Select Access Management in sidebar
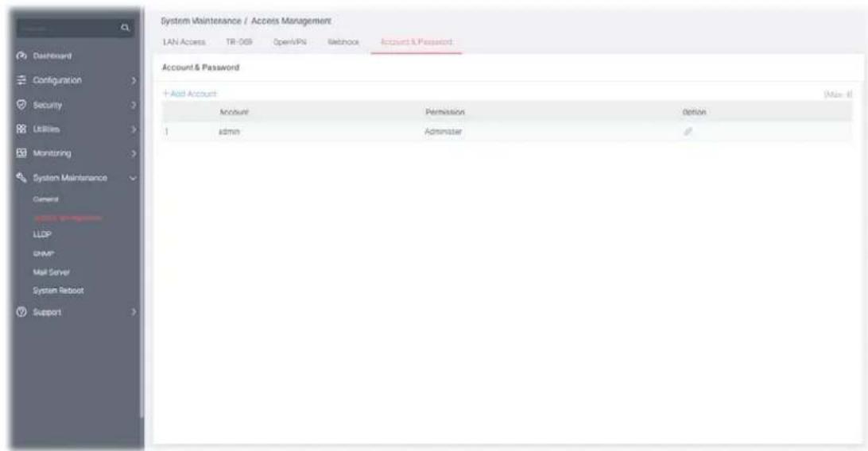 [x=68, y=218]
